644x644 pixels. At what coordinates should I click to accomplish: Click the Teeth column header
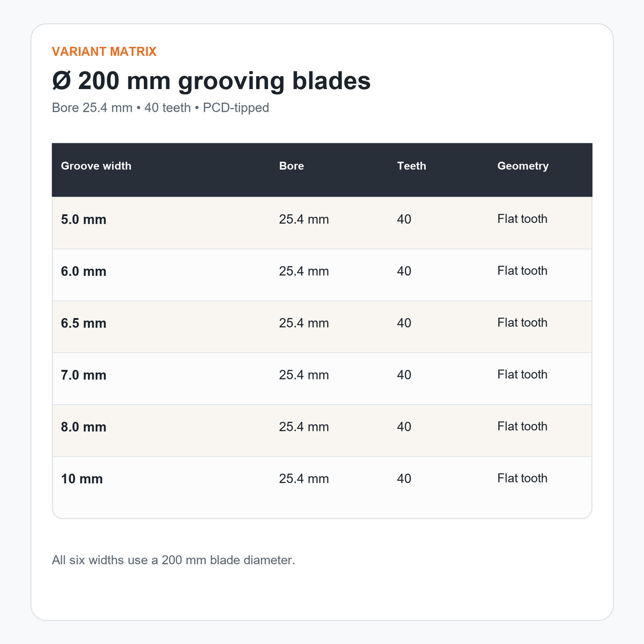[412, 166]
